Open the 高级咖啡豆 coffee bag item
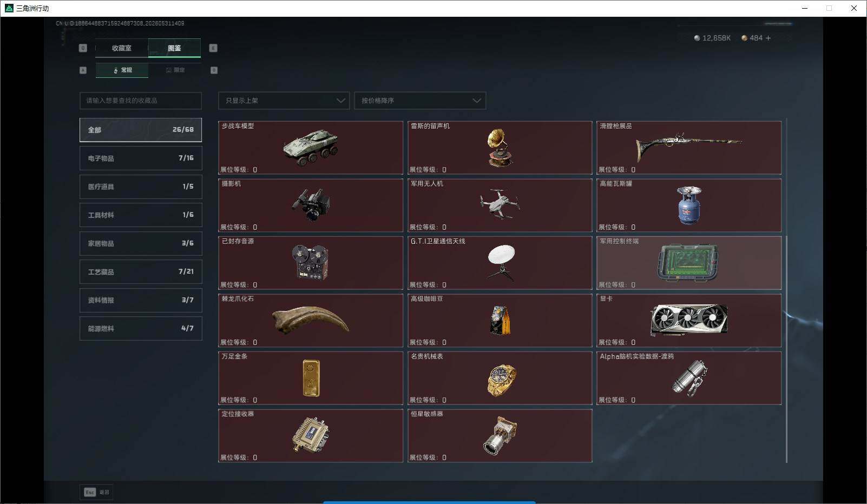Screen dimensions: 867x504 click(x=500, y=321)
